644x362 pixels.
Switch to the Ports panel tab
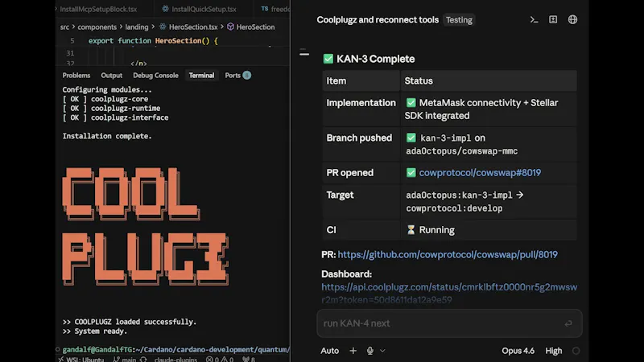pos(233,75)
